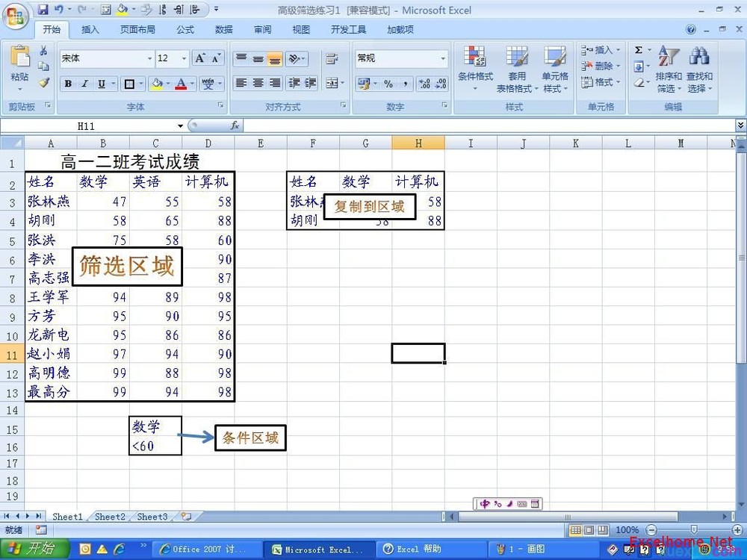Select the whole sheet corner button
Viewport: 747px width, 560px height.
click(x=12, y=143)
